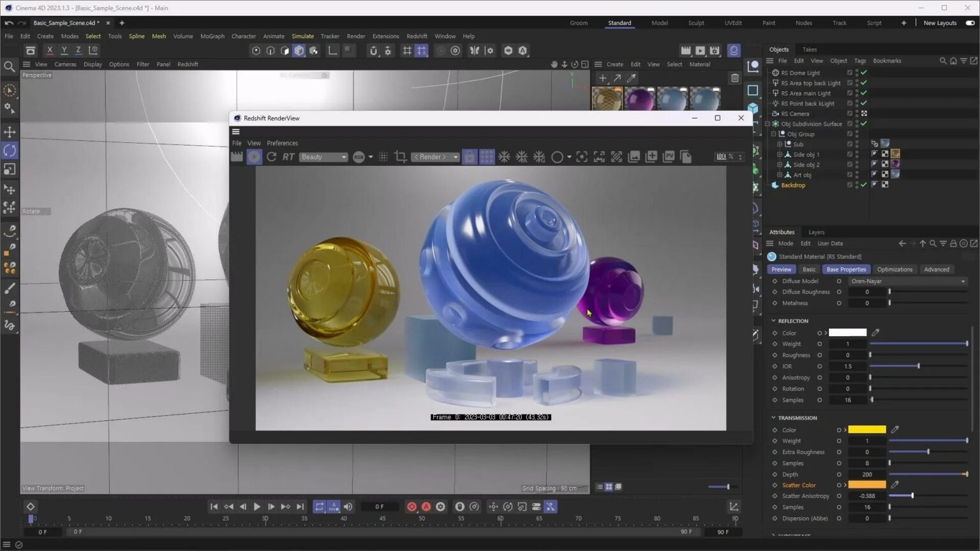Switch to the Takes tab in Objects panel
The height and width of the screenshot is (551, 980).
point(809,49)
